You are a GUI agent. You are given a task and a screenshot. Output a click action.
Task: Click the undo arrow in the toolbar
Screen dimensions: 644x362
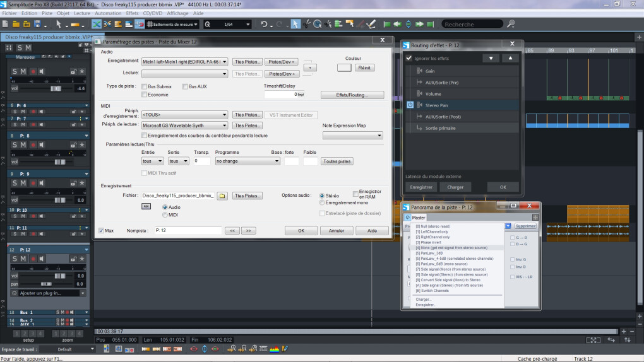263,25
